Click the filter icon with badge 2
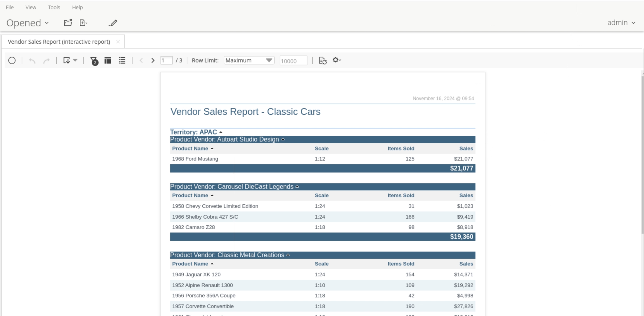Screen dimensions: 644x316 (94, 61)
